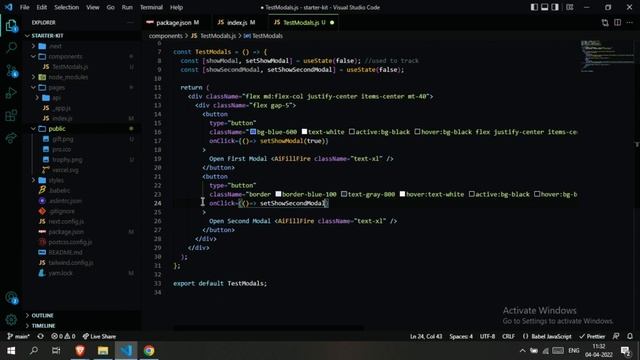This screenshot has height=360, width=640.
Task: Expand the node_modules folder
Action: coord(68,77)
